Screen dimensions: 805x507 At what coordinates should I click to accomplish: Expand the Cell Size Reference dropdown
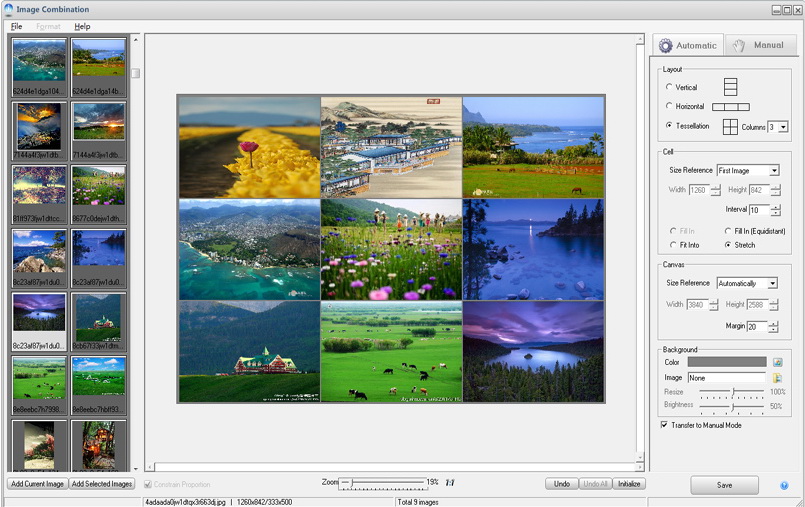coord(773,171)
